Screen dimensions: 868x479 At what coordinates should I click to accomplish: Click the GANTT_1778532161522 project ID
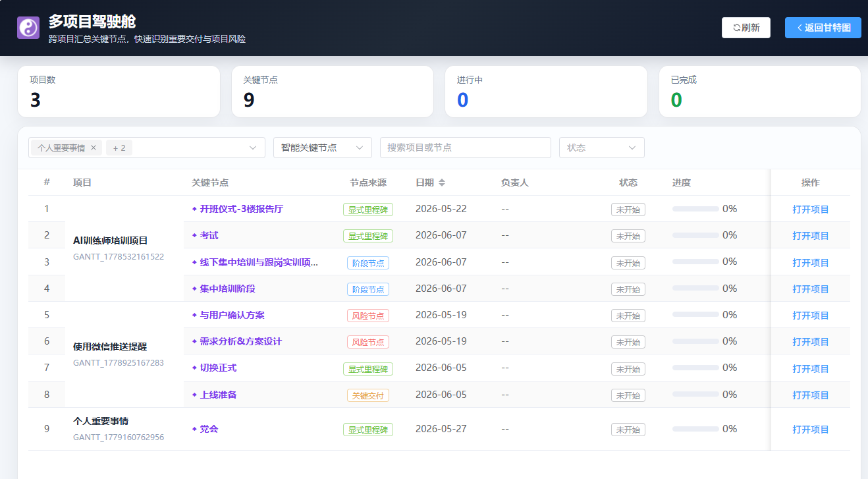119,257
